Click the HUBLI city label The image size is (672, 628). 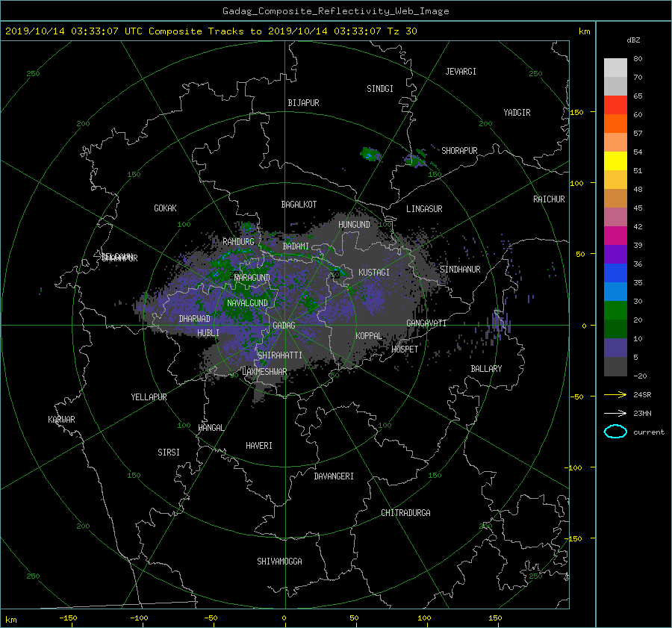[x=208, y=332]
